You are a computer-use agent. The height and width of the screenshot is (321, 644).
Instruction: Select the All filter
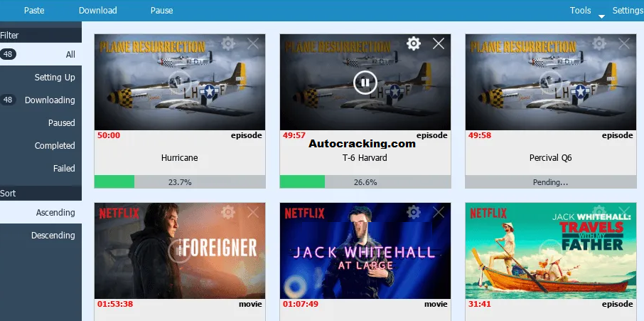41,54
